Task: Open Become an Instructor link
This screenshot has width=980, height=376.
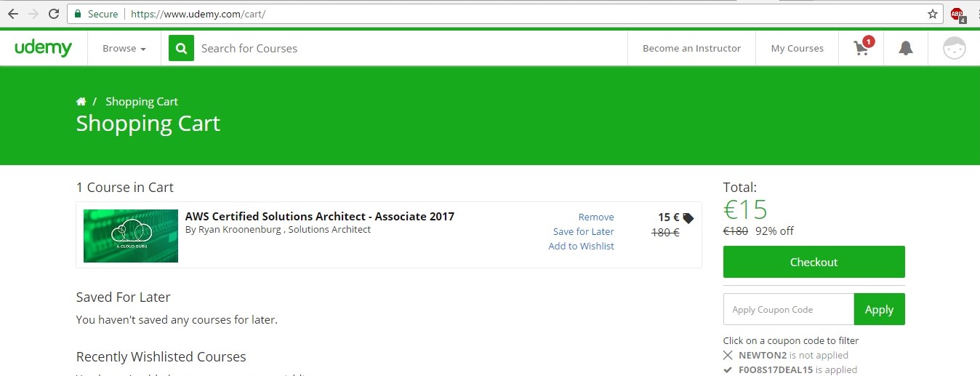Action: (x=691, y=49)
